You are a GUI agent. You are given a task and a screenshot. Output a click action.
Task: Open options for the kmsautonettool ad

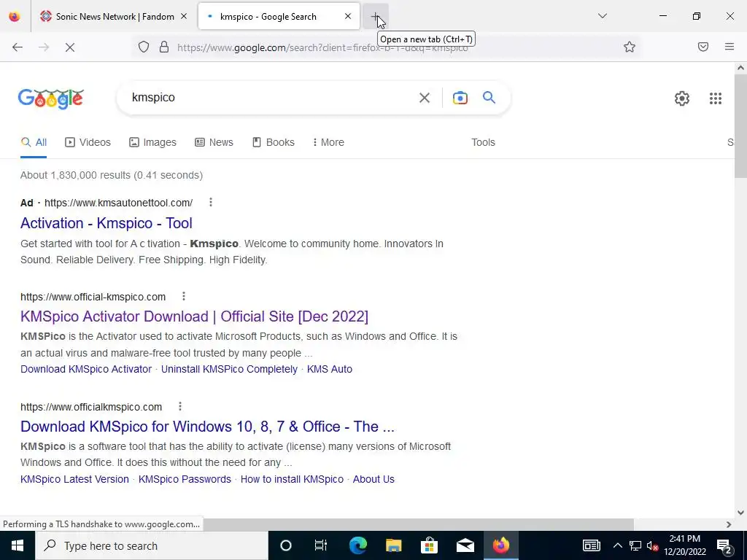[211, 203]
